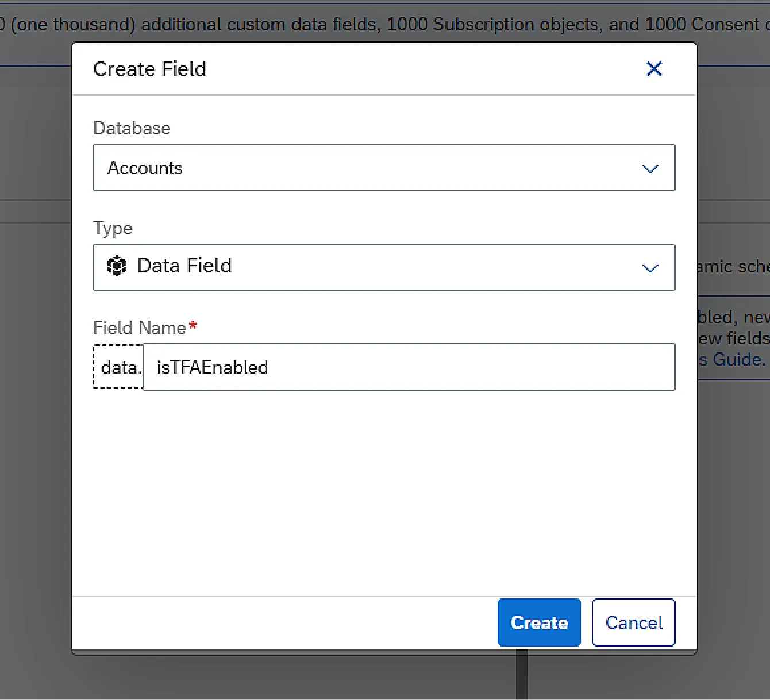
Task: Open the Accounts database combo box
Action: pyautogui.click(x=384, y=168)
